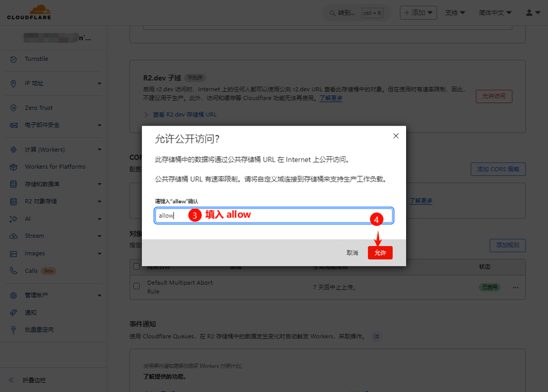Open the 支持 support menu
Screen dimensions: 548x392
coord(455,13)
